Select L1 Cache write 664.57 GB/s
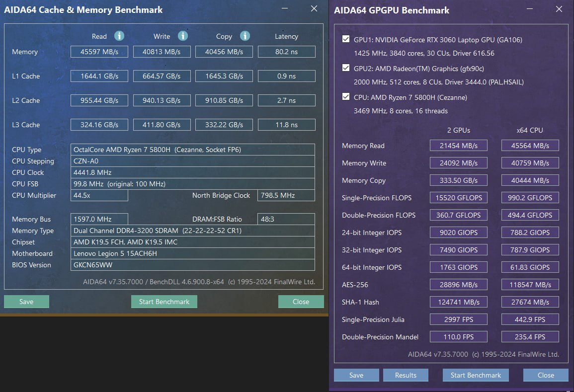574x392 pixels. click(x=162, y=76)
